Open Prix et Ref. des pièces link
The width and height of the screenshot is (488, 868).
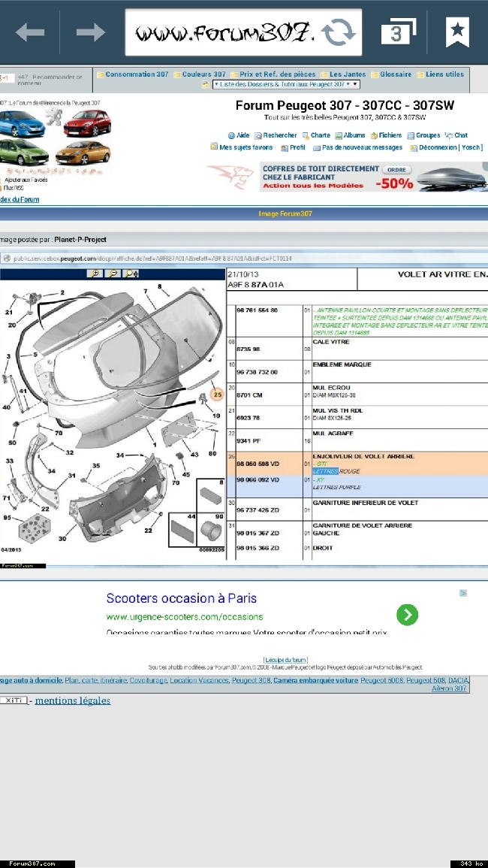point(273,74)
